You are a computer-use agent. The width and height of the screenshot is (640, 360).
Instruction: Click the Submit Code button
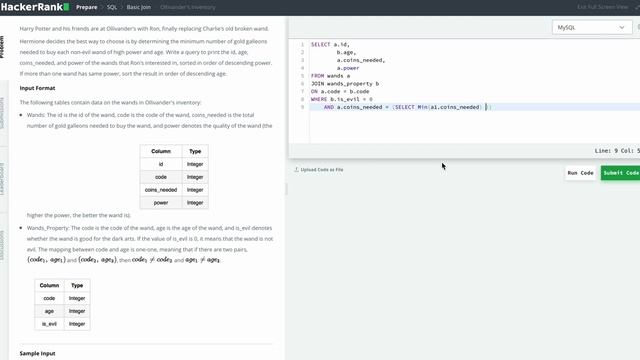click(620, 173)
